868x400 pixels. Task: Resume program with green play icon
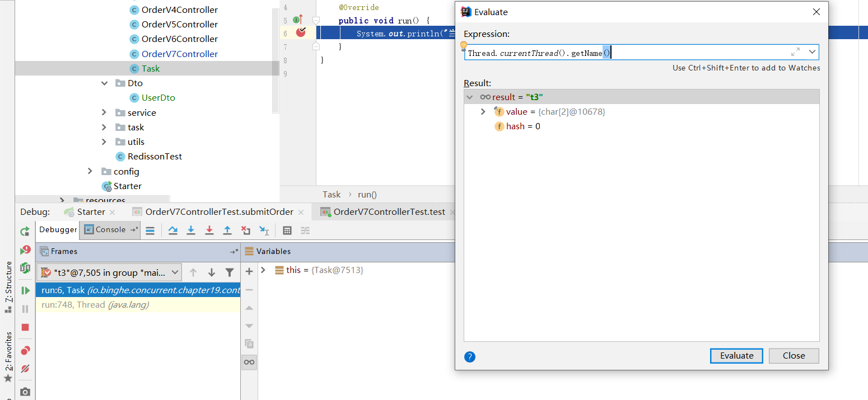click(x=25, y=290)
